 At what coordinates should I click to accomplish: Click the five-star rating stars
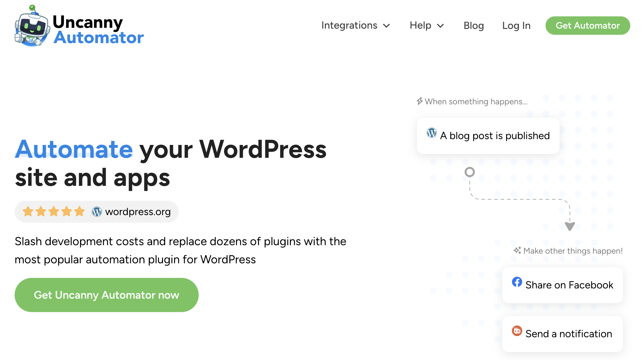tap(54, 211)
